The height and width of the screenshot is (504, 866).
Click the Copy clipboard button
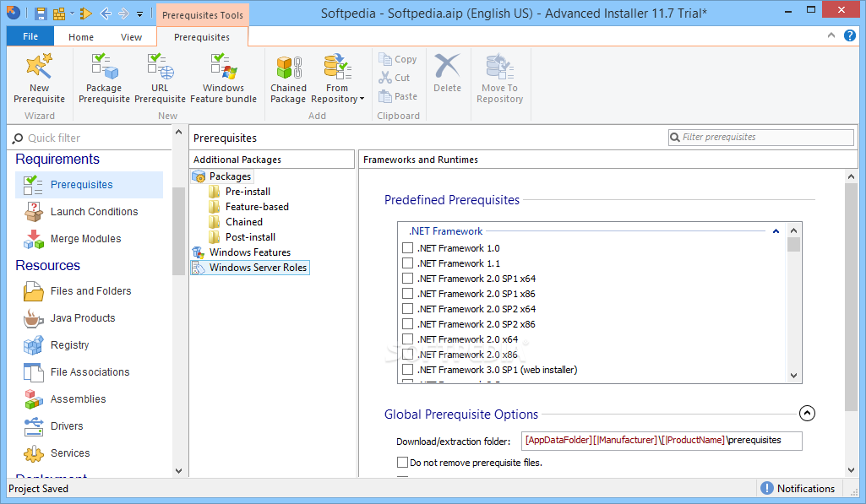click(x=398, y=59)
